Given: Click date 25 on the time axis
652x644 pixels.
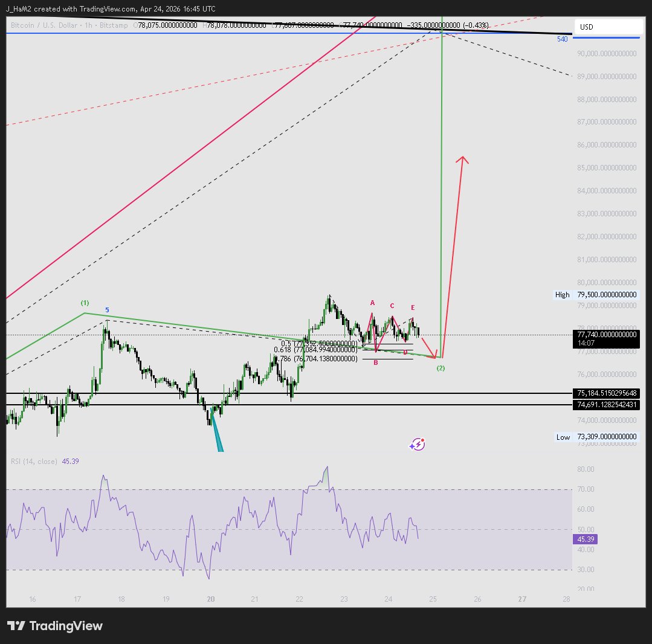Looking at the screenshot, I should coord(433,599).
